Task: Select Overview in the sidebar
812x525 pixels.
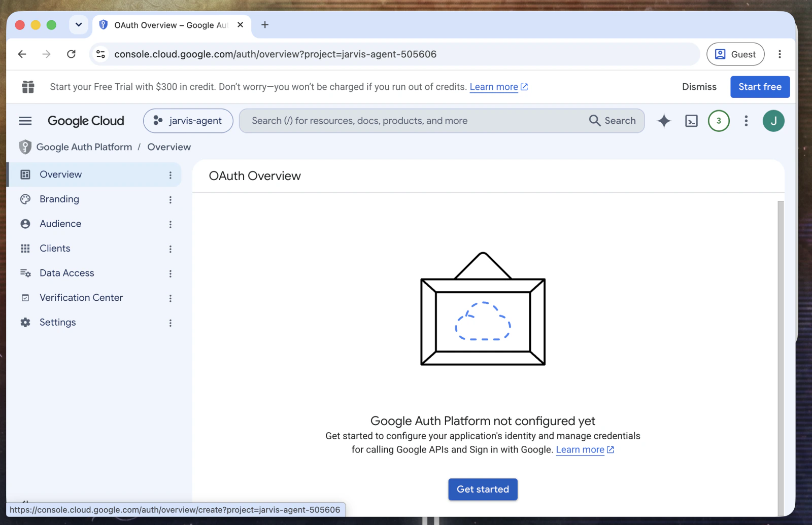Action: 94,174
